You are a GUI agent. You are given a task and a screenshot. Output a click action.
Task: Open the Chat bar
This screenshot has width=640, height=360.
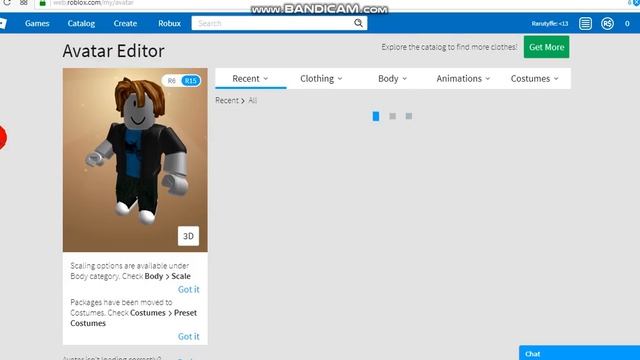(580, 353)
